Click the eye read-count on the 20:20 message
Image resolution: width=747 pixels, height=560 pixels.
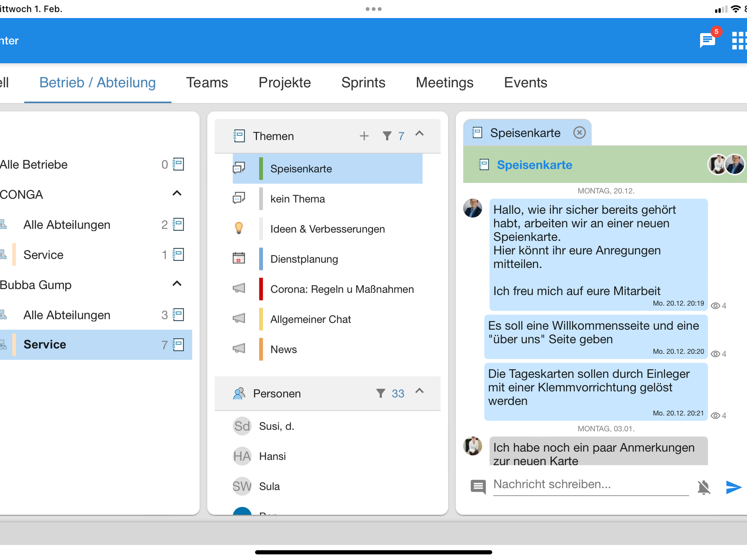pyautogui.click(x=718, y=354)
